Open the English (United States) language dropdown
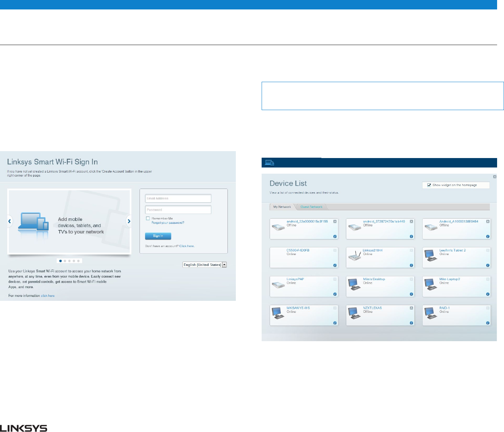Viewport: 504px width, 432px height. [x=205, y=265]
